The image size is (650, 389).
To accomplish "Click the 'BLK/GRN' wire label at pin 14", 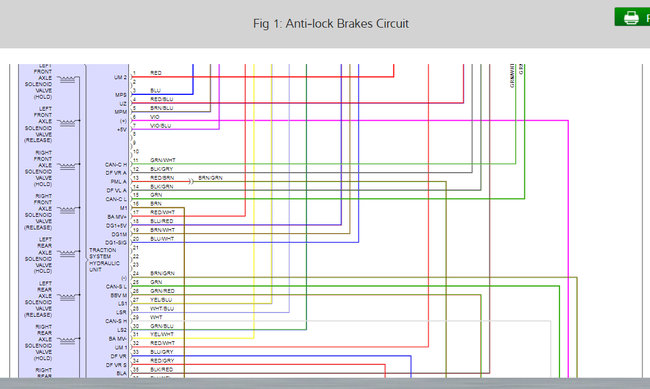I will click(162, 187).
